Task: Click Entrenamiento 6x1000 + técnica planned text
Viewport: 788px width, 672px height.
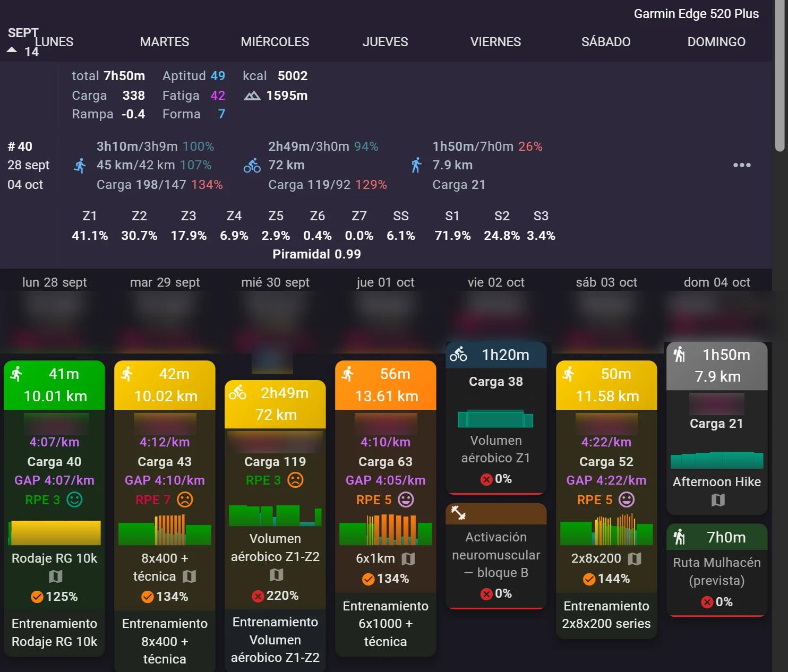Action: [x=386, y=624]
